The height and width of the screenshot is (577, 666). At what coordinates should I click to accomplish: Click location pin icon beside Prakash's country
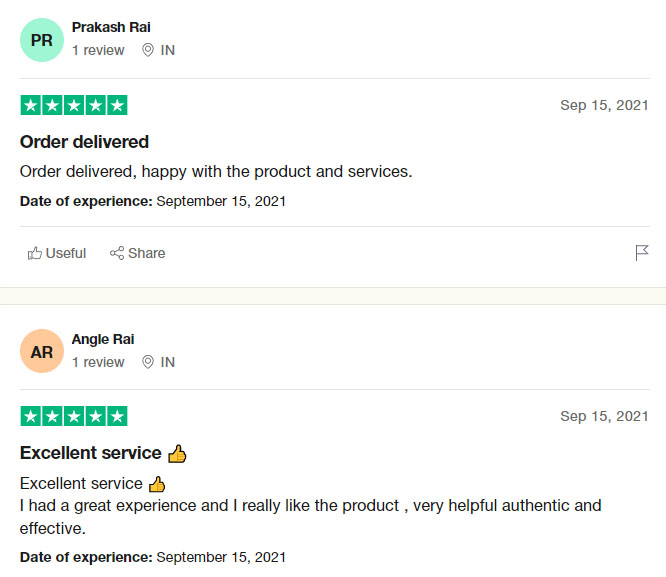(148, 50)
